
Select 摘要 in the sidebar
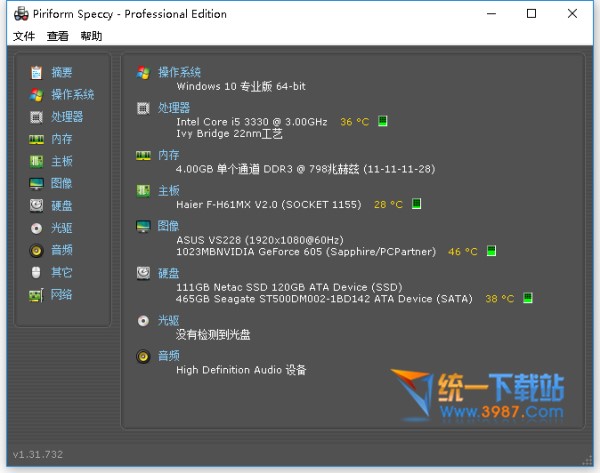coord(62,72)
